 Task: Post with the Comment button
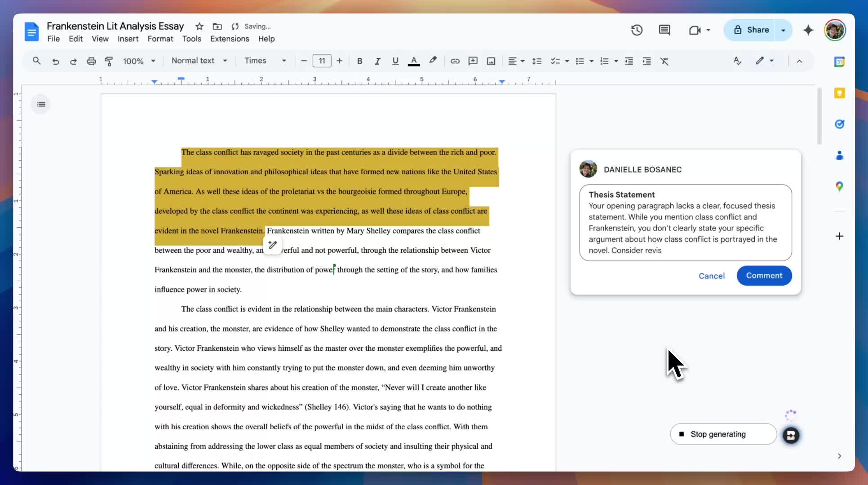point(764,276)
